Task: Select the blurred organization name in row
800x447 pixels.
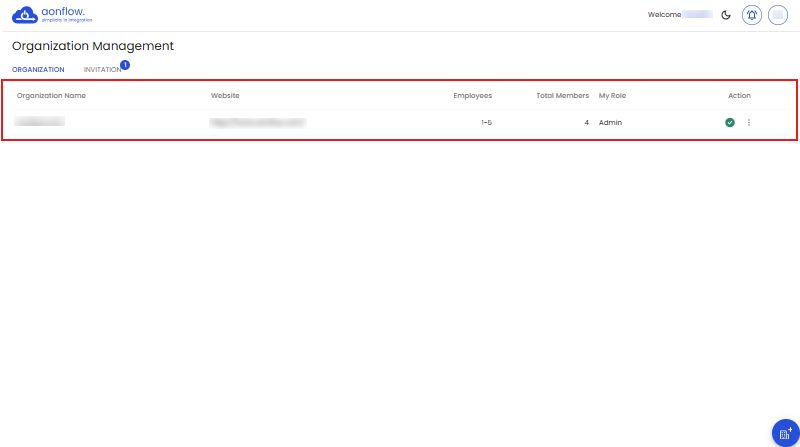Action: click(x=41, y=122)
